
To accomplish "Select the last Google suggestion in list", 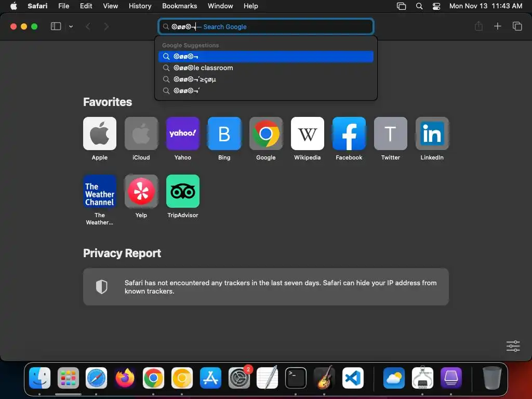I will click(265, 90).
